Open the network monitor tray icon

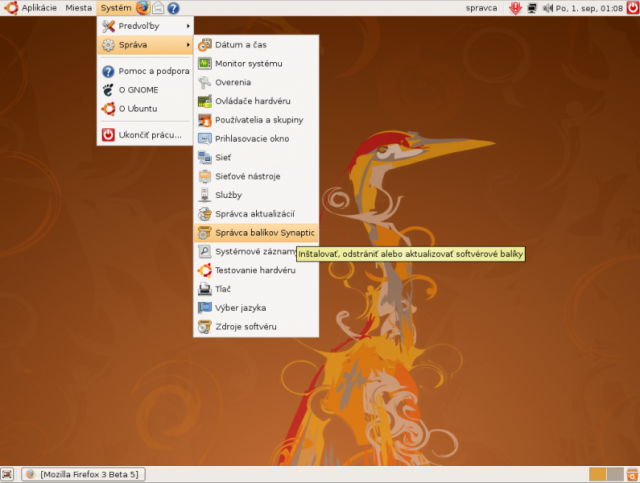(532, 8)
